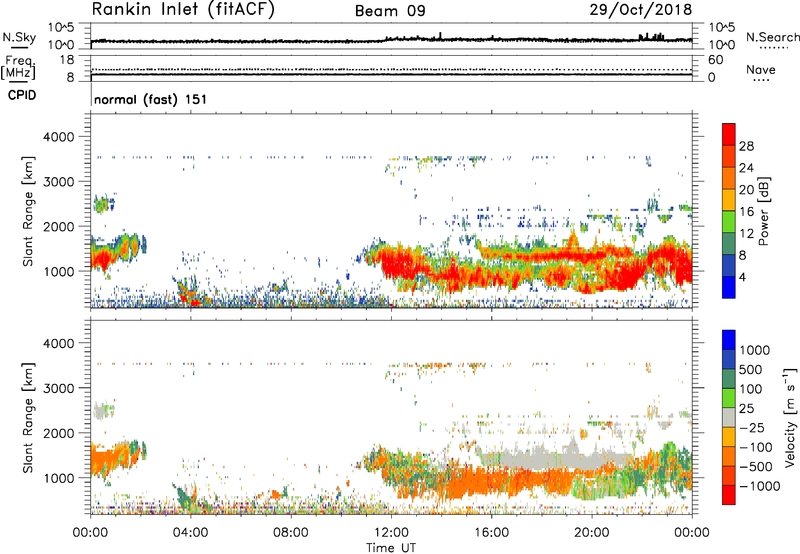800x554 pixels.
Task: Click the 'Nave' legend label
Action: point(761,70)
